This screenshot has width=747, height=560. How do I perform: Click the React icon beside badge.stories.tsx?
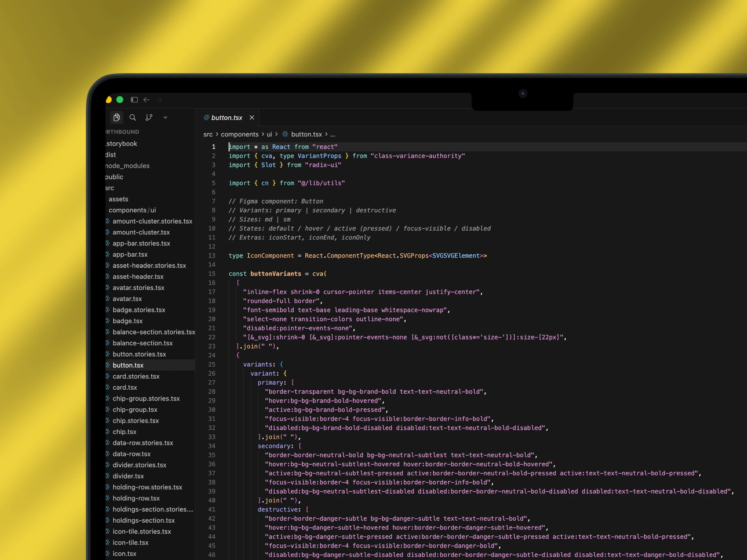[107, 310]
